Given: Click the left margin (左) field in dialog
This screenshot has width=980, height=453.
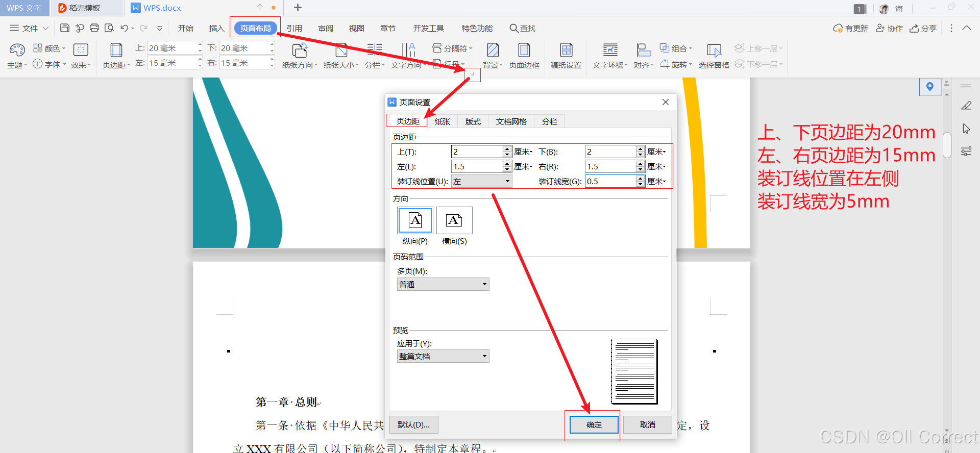Looking at the screenshot, I should click(x=477, y=166).
